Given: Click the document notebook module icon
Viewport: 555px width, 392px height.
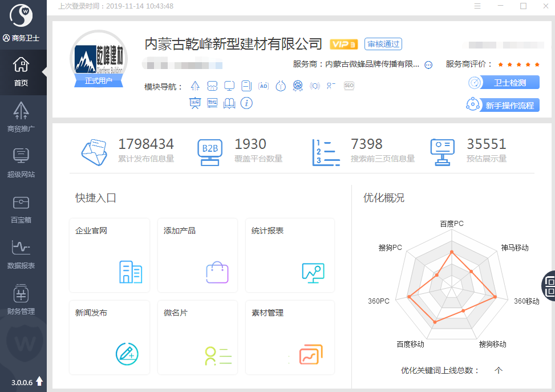Looking at the screenshot, I should (246, 86).
